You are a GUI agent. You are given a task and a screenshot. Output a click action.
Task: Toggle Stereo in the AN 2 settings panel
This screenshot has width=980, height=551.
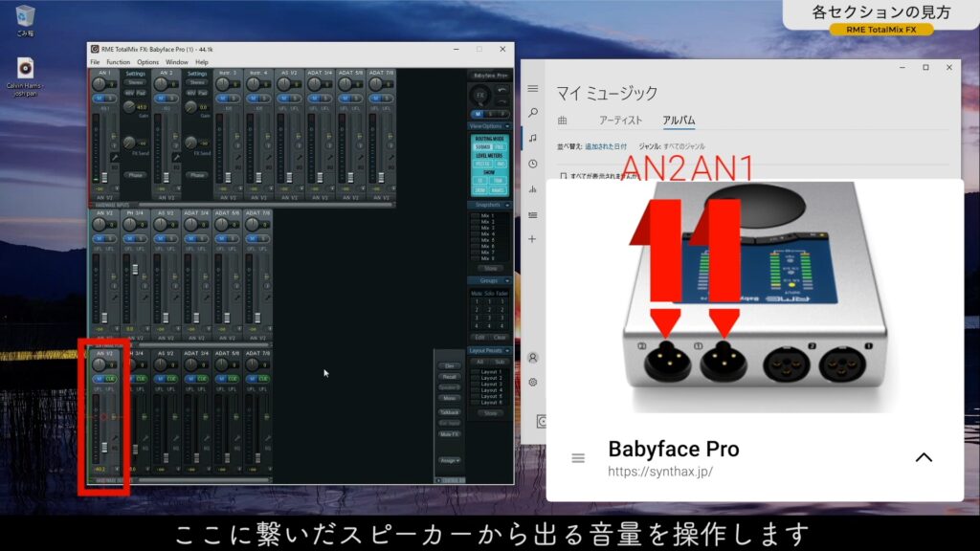tap(197, 82)
